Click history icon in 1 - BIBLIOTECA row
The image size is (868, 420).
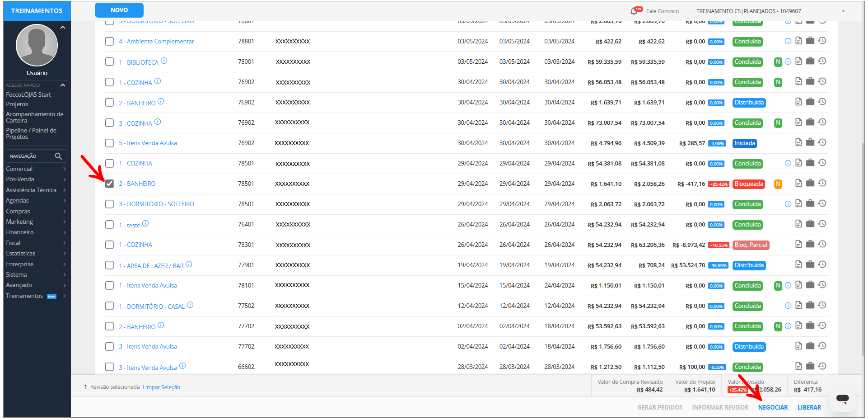pyautogui.click(x=822, y=61)
